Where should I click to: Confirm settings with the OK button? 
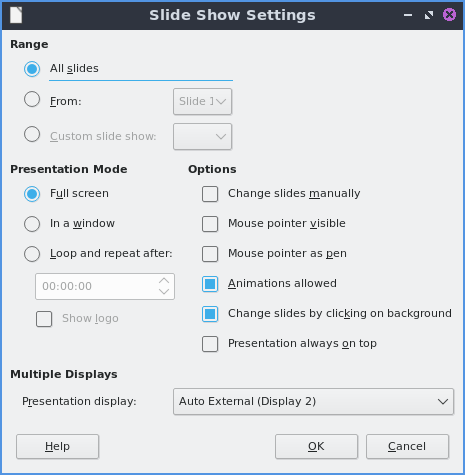pyautogui.click(x=316, y=446)
